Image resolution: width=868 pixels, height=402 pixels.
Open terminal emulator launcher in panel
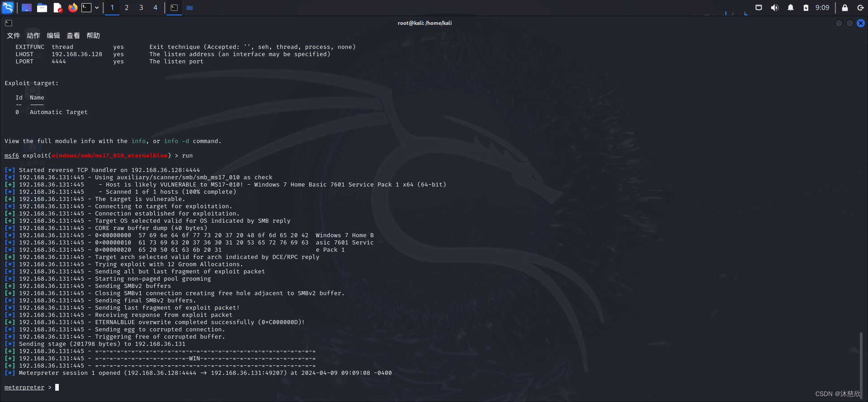point(86,8)
